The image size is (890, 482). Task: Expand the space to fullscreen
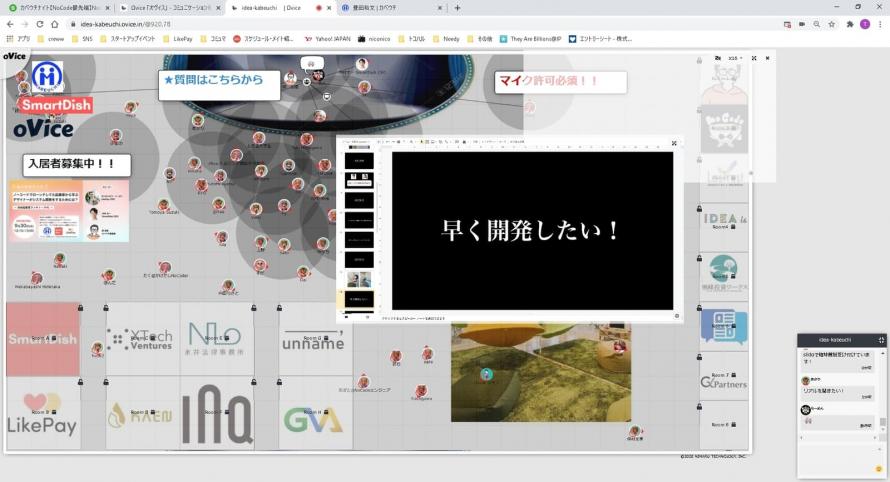pyautogui.click(x=754, y=58)
